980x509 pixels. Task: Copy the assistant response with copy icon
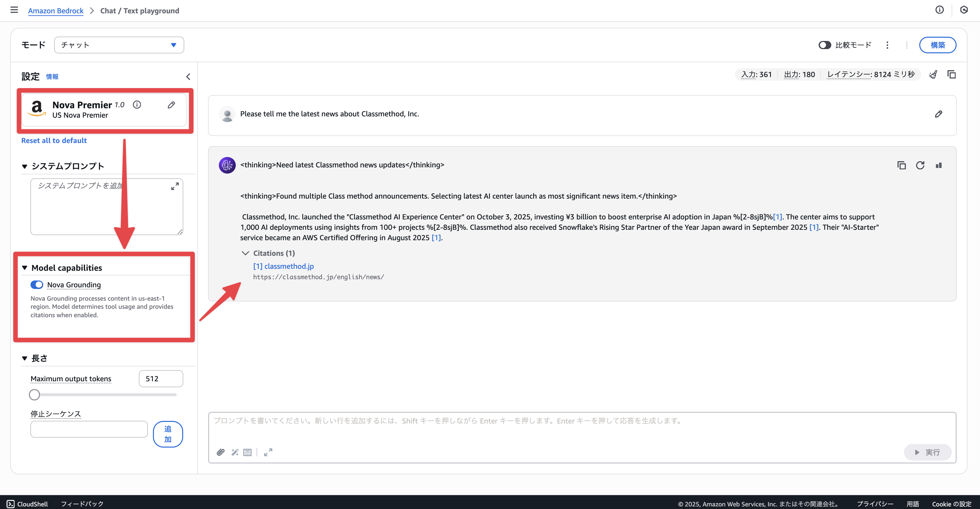(x=901, y=165)
